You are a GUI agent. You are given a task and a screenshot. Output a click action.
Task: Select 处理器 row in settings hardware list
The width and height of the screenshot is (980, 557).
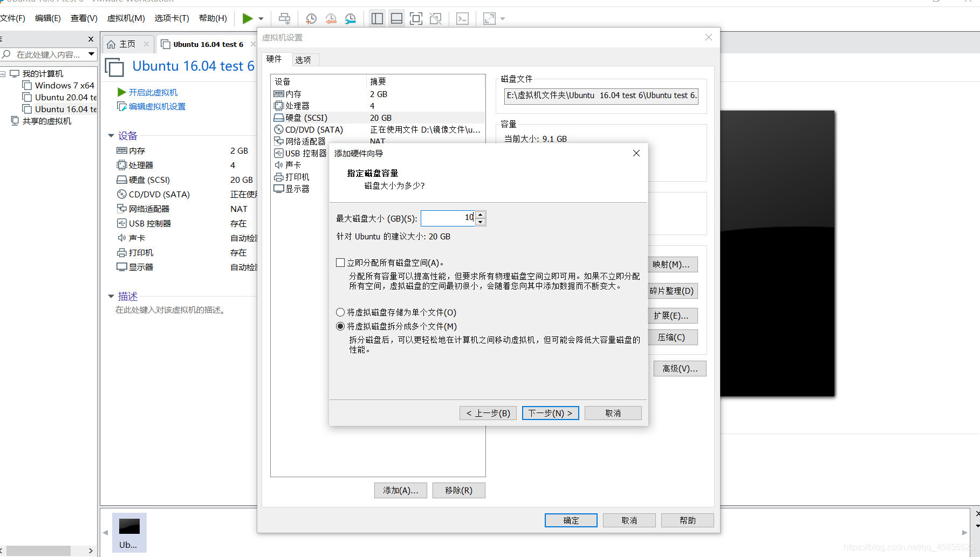coord(378,106)
